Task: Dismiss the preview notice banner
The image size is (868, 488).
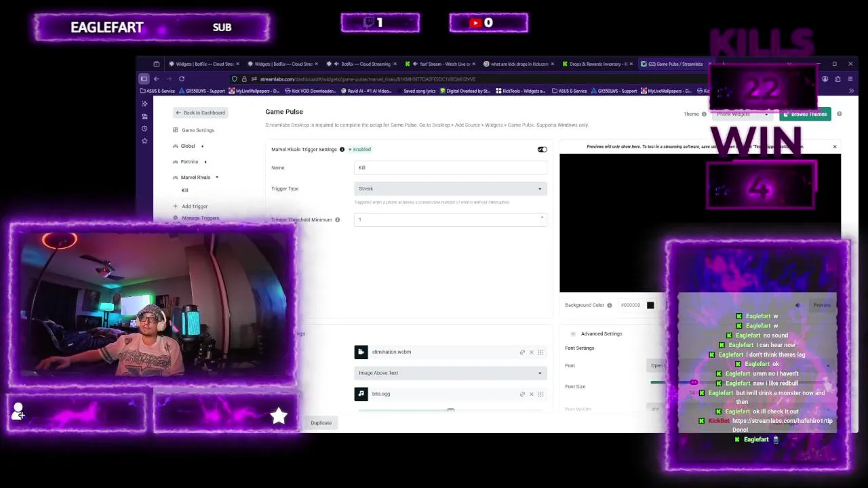Action: [x=835, y=146]
